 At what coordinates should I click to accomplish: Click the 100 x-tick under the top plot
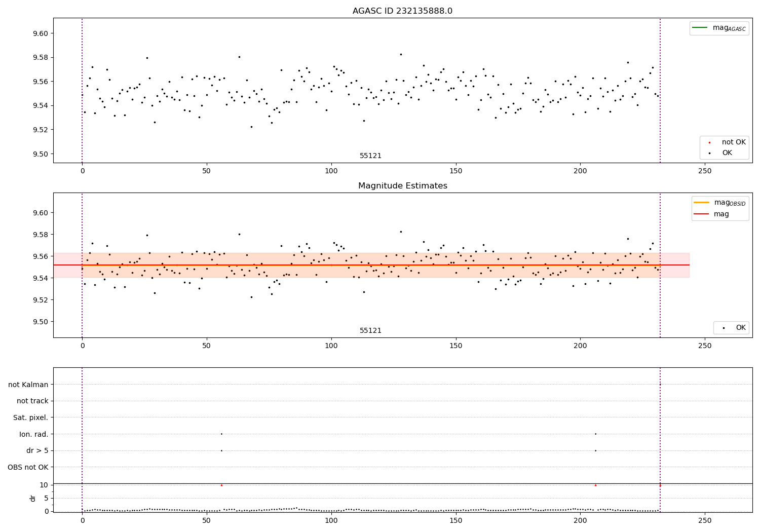point(331,171)
